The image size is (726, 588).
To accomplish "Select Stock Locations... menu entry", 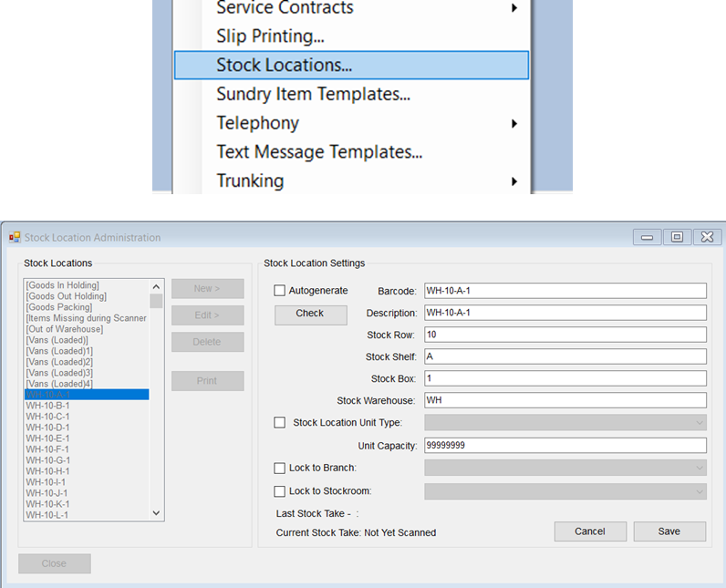I will 351,65.
